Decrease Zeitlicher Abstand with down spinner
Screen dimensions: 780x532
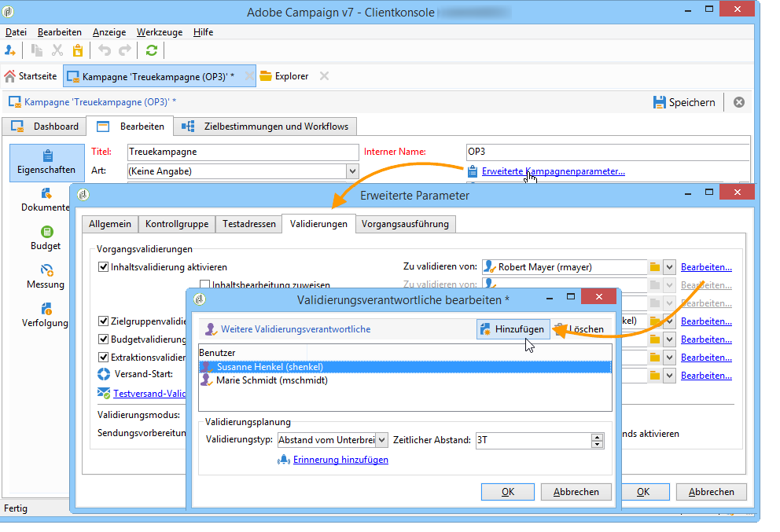coord(597,444)
